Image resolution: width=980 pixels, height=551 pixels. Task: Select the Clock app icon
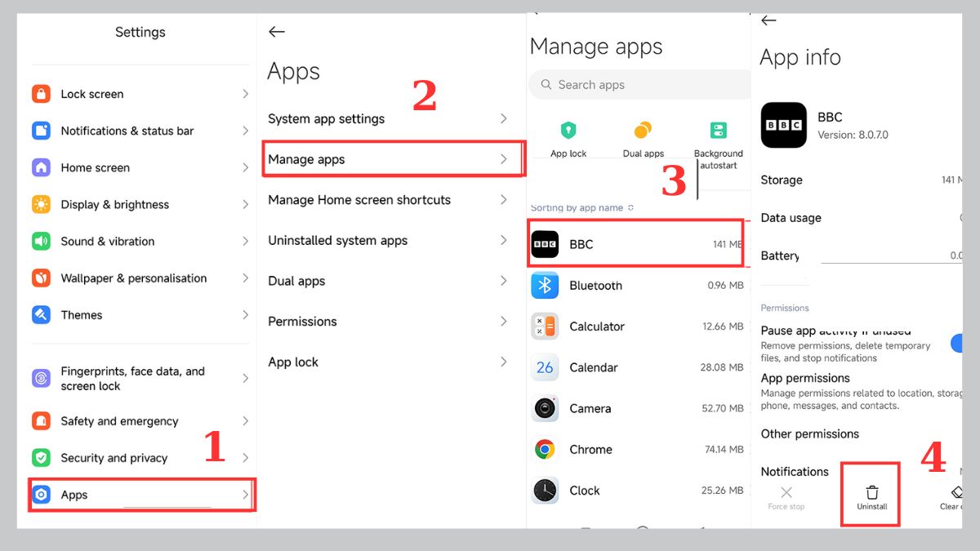click(545, 490)
